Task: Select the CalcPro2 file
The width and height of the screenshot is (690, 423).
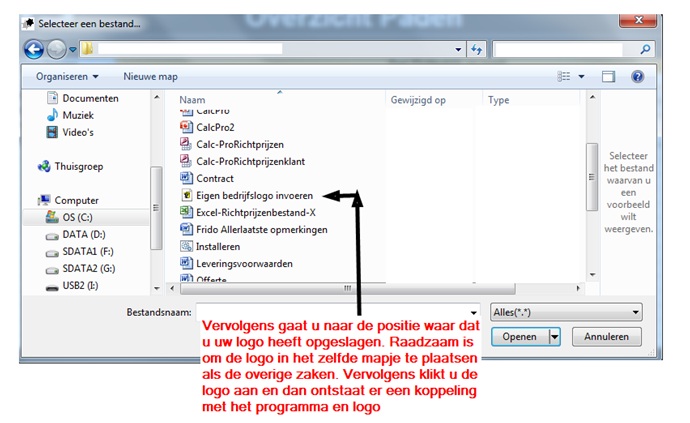Action: (215, 127)
